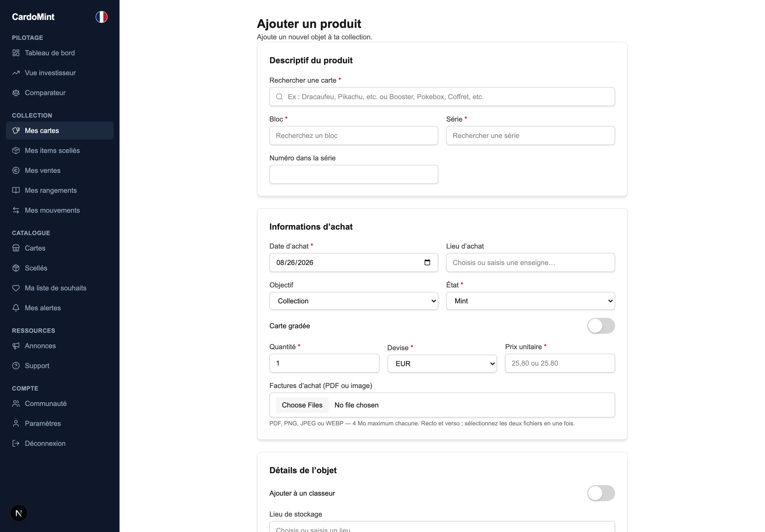Open the Série search combo box
The width and height of the screenshot is (765, 532).
[530, 136]
